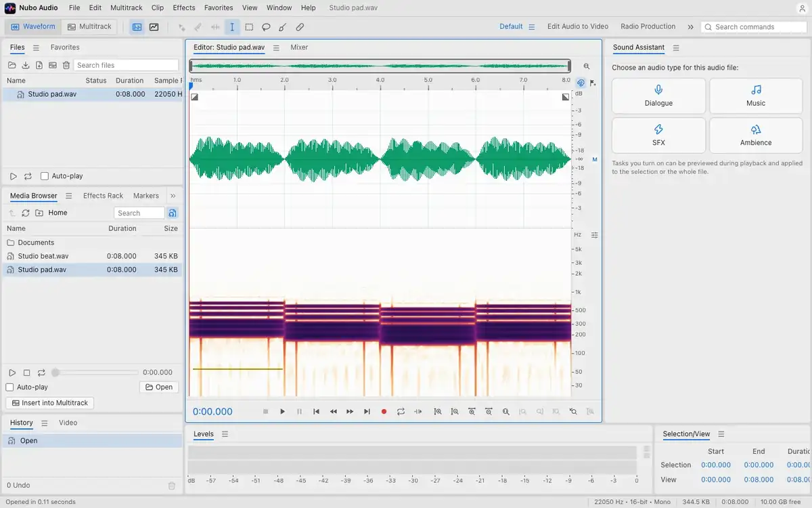Expand workspace overflow chevrons
Screen dimensions: 812x508
(690, 27)
